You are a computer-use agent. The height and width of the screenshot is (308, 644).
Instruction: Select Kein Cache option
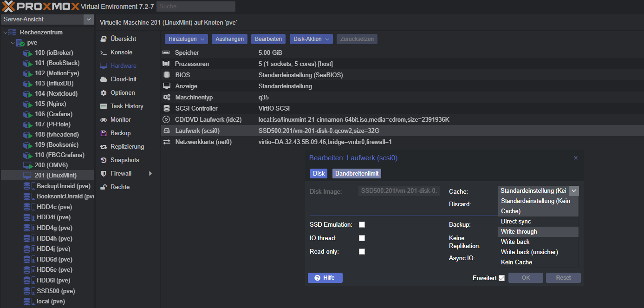click(539, 262)
